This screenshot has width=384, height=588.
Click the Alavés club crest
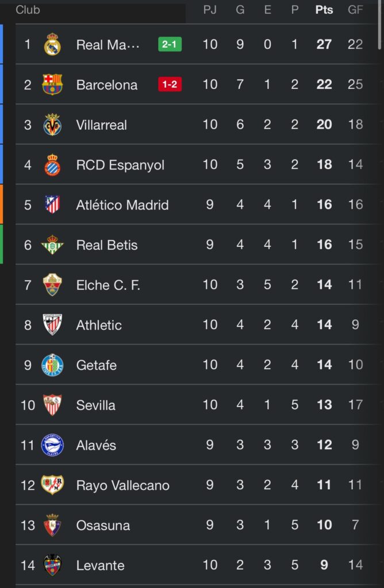pyautogui.click(x=52, y=445)
